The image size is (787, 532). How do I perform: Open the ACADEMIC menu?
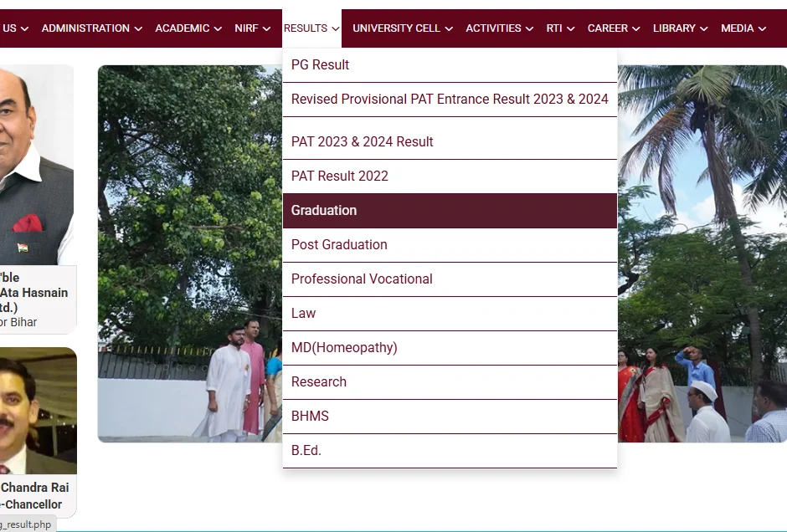point(188,28)
